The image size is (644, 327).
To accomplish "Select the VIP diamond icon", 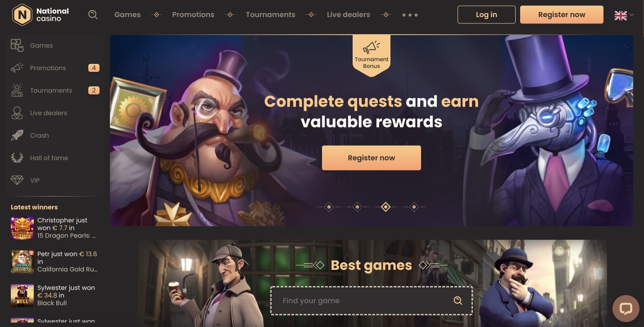I will click(17, 180).
